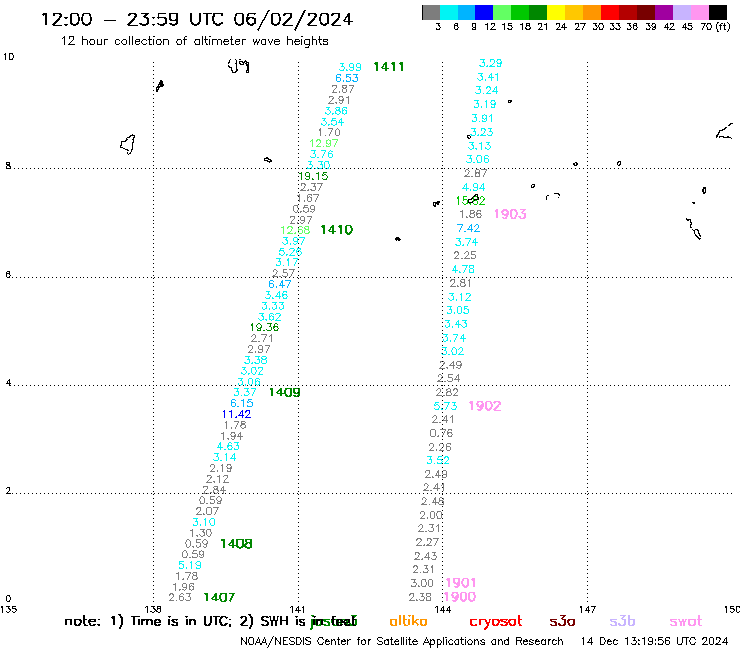Click the gray value 2.63
The image size is (740, 650).
tap(180, 597)
